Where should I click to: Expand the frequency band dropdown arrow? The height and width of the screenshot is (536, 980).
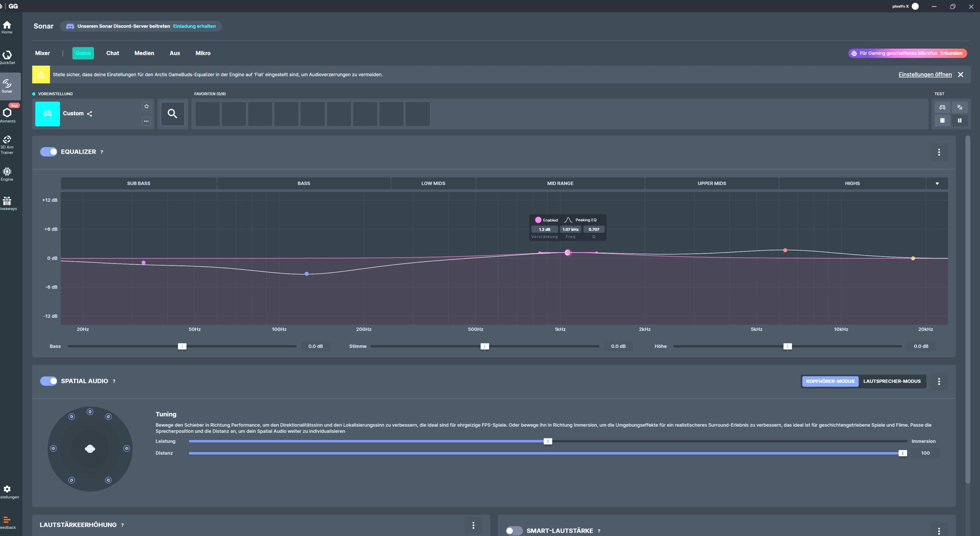pyautogui.click(x=937, y=183)
